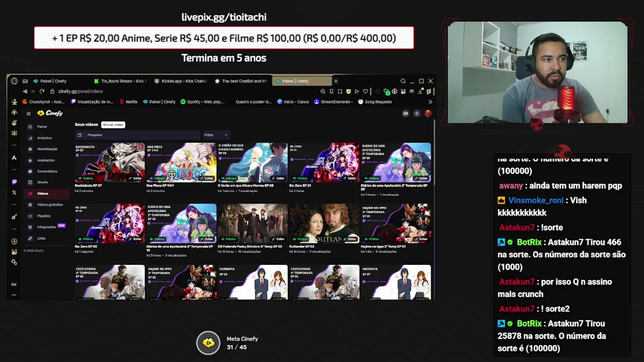Click the Pesquisar search field
This screenshot has height=362, width=644.
coord(137,135)
